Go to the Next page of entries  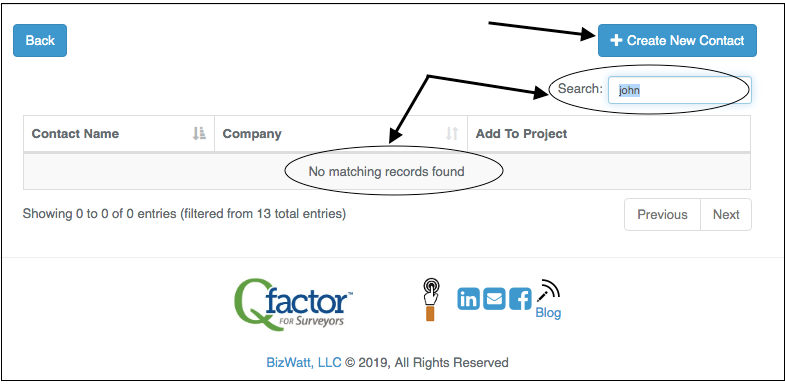(726, 214)
